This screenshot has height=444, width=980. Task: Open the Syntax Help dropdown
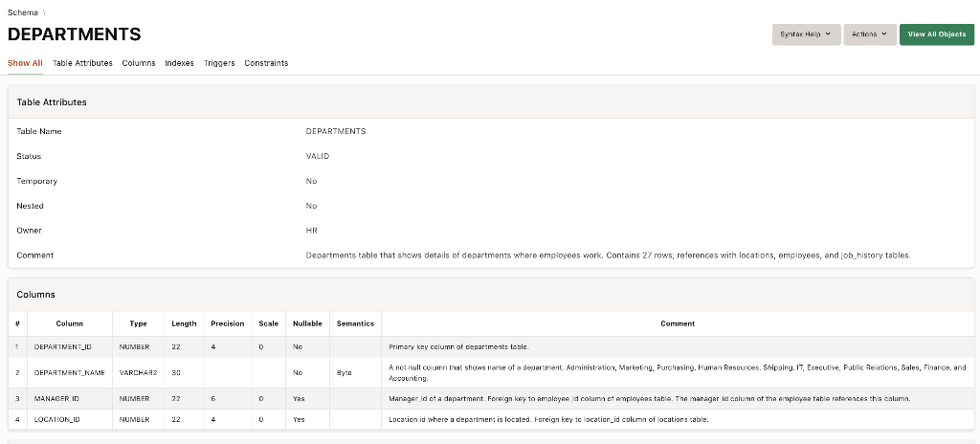(806, 34)
